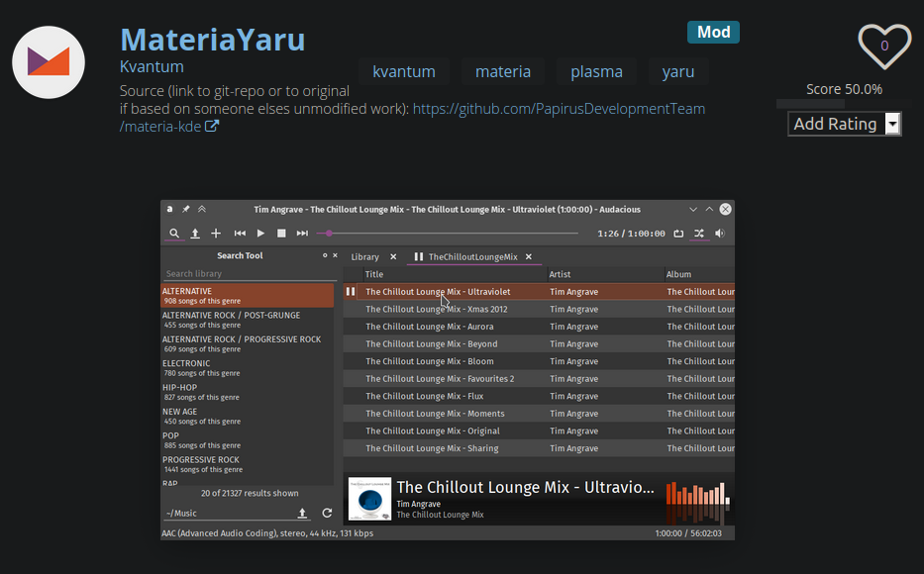Click the pause indicator on Ultraviolet row
Screen dimensions: 924x574
351,291
